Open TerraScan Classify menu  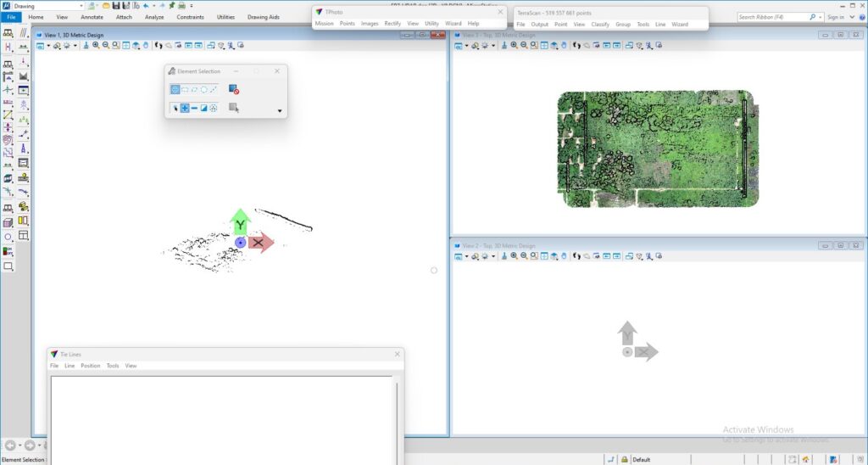click(600, 25)
